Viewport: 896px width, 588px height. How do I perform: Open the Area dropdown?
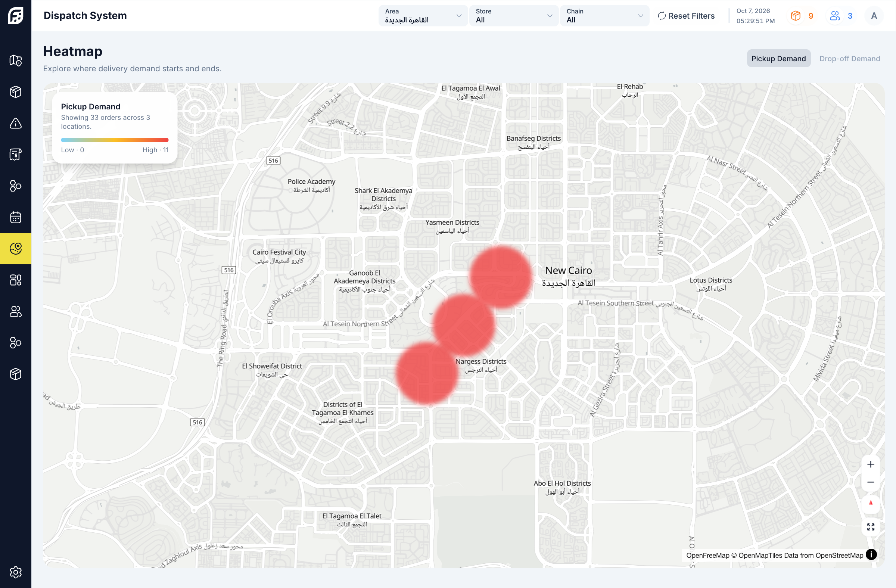[423, 16]
